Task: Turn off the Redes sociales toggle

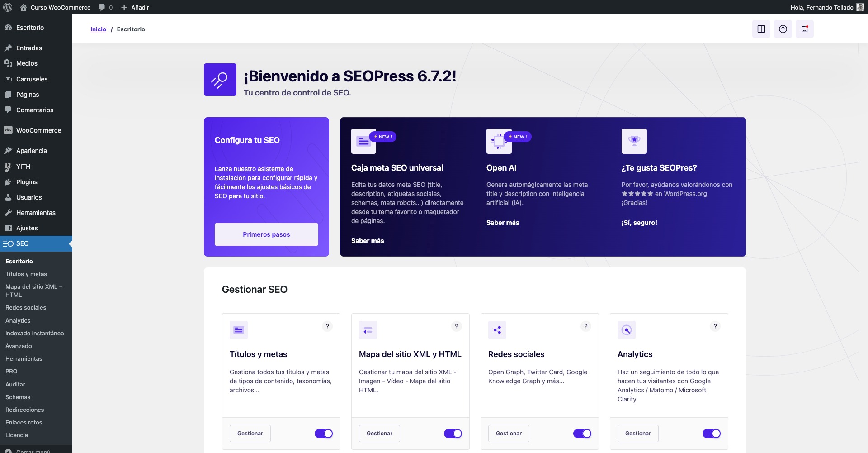Action: (x=582, y=434)
